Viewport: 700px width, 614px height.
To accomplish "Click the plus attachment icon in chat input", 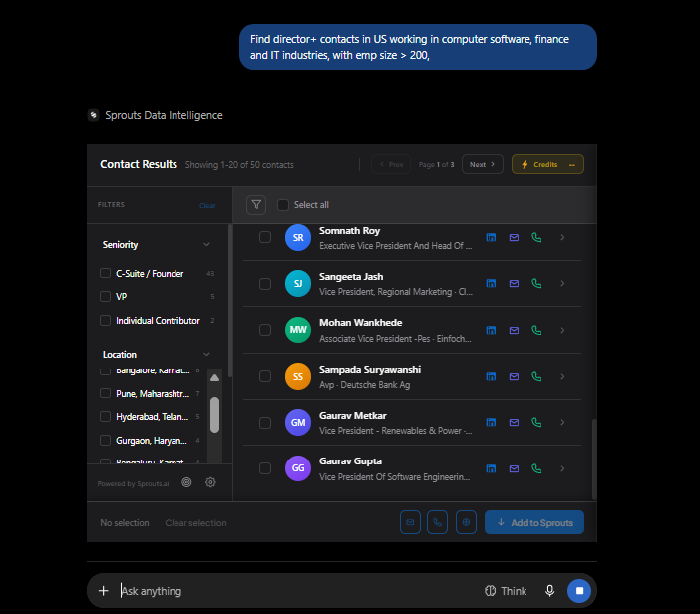I will tap(103, 591).
